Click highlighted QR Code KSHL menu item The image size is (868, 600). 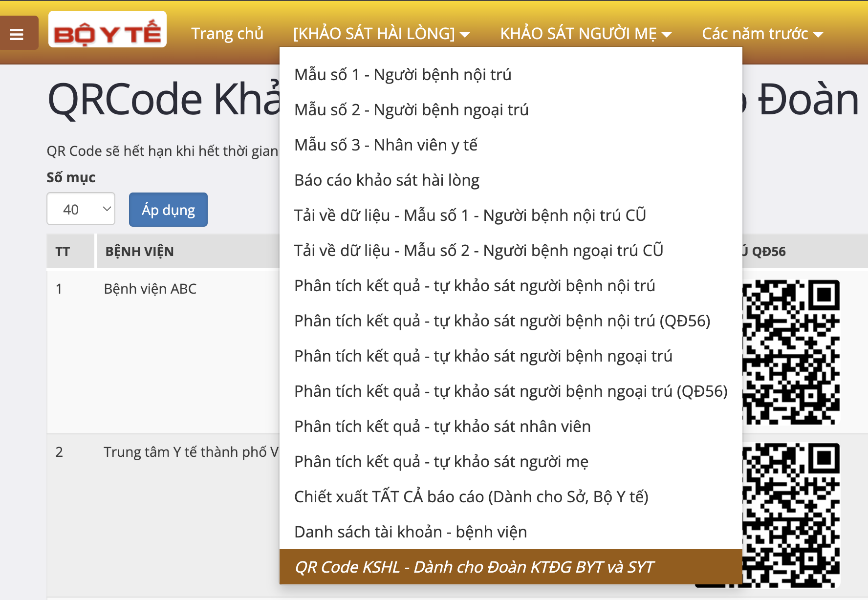(474, 567)
